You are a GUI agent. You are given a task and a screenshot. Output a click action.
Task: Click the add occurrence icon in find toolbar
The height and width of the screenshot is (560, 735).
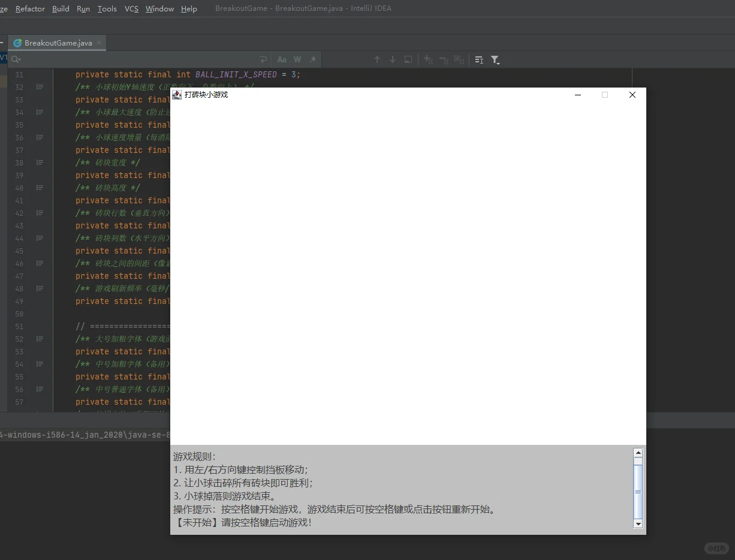tap(427, 59)
